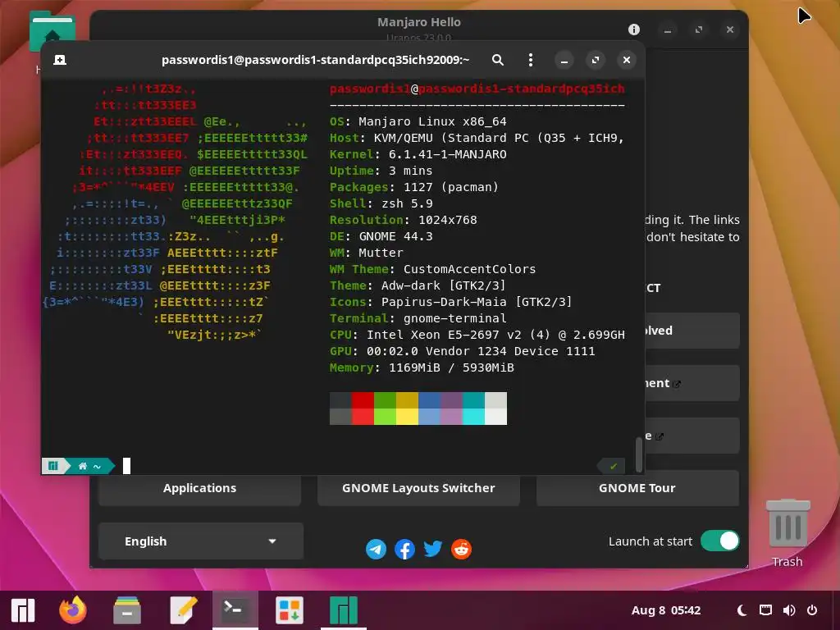Open Manjaro Hello about info icon
This screenshot has height=630, width=840.
tap(634, 30)
